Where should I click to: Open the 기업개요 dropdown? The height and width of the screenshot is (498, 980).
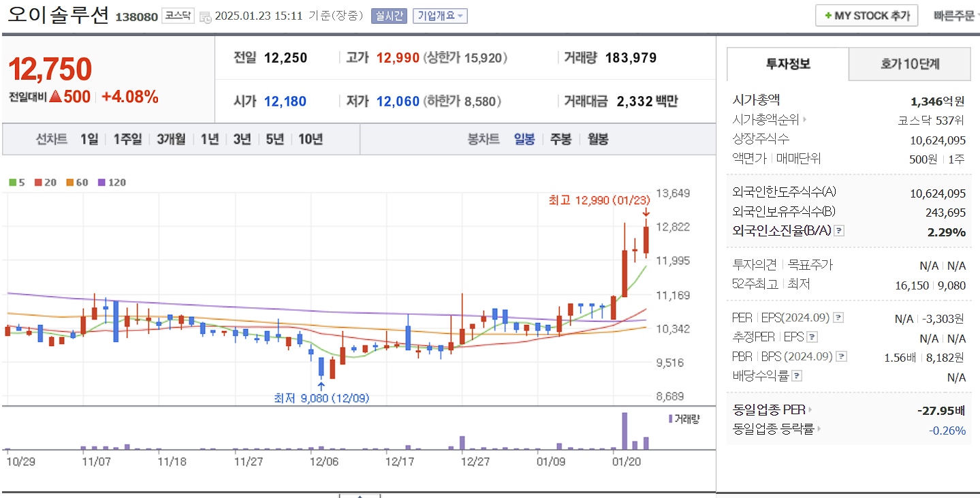pos(441,16)
